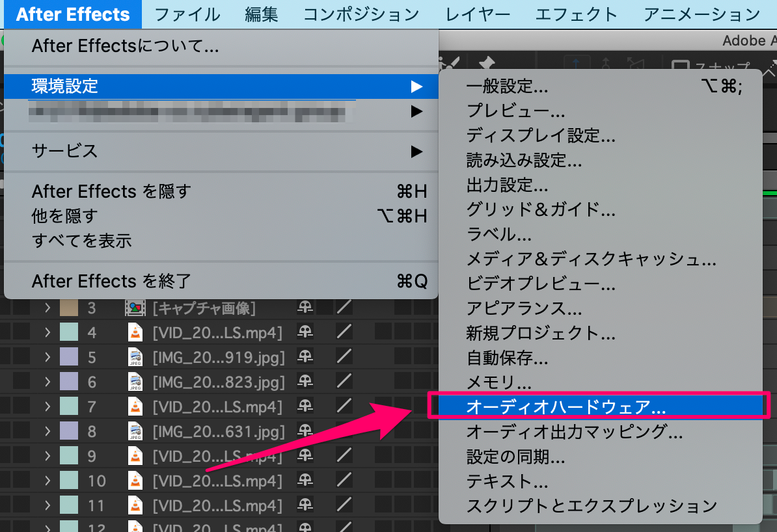Open スクリプトとエクスプレッション preferences
Screen dimensions: 777x532
[x=601, y=506]
